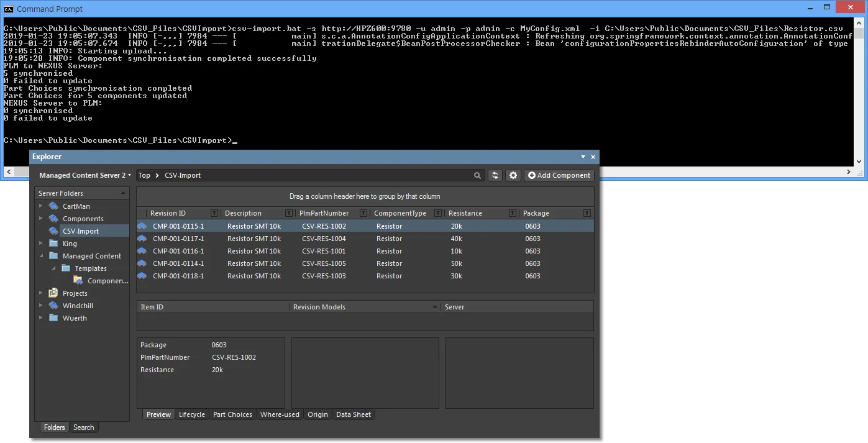This screenshot has width=868, height=443.
Task: Click the Windchill folder icon
Action: (53, 306)
